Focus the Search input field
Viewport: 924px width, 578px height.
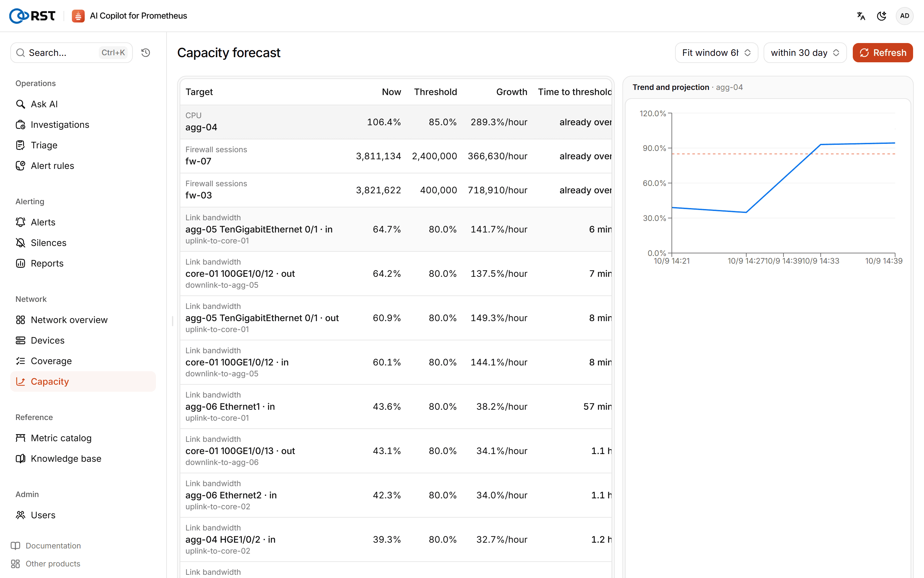click(72, 53)
